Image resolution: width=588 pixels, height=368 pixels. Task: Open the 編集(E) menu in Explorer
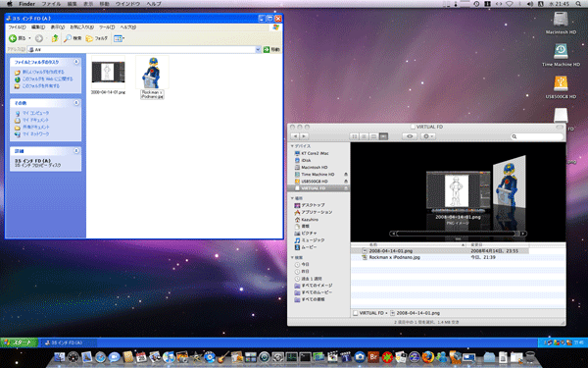click(38, 27)
